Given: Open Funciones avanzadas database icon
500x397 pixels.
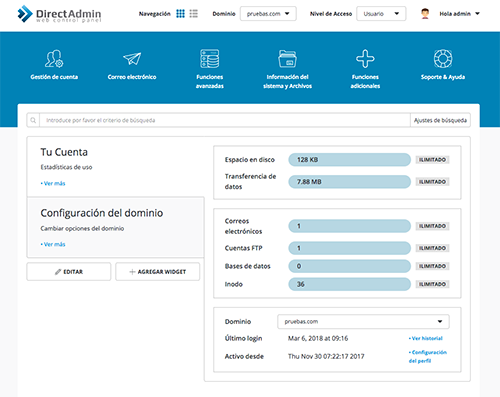Looking at the screenshot, I should coord(210,59).
